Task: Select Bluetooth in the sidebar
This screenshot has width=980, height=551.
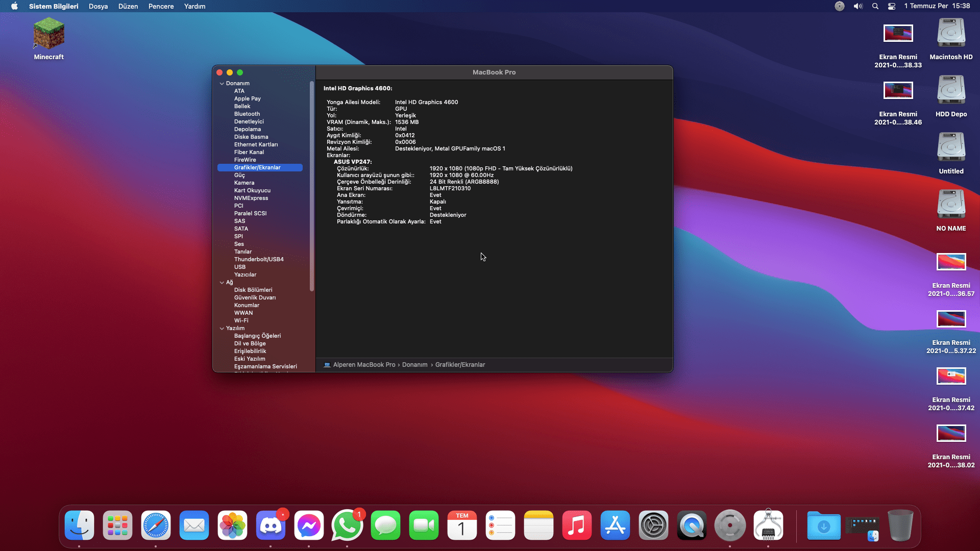Action: click(x=247, y=114)
